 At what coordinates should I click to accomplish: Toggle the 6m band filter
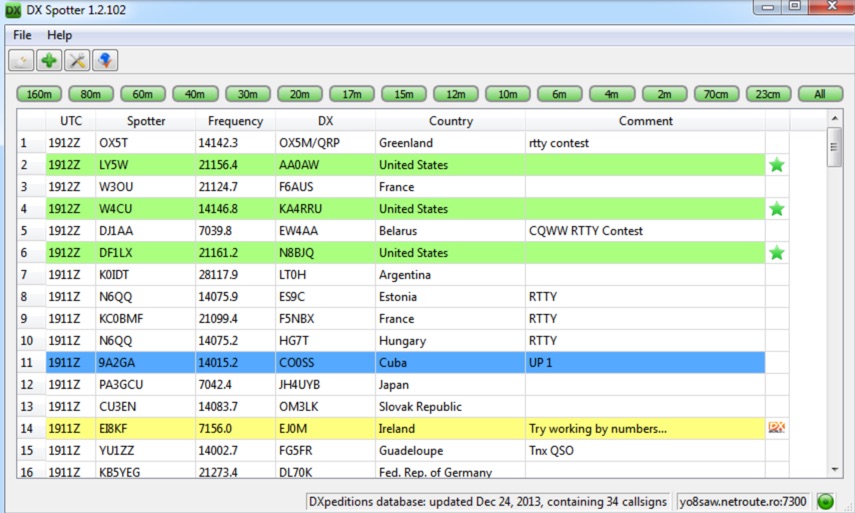pos(560,94)
